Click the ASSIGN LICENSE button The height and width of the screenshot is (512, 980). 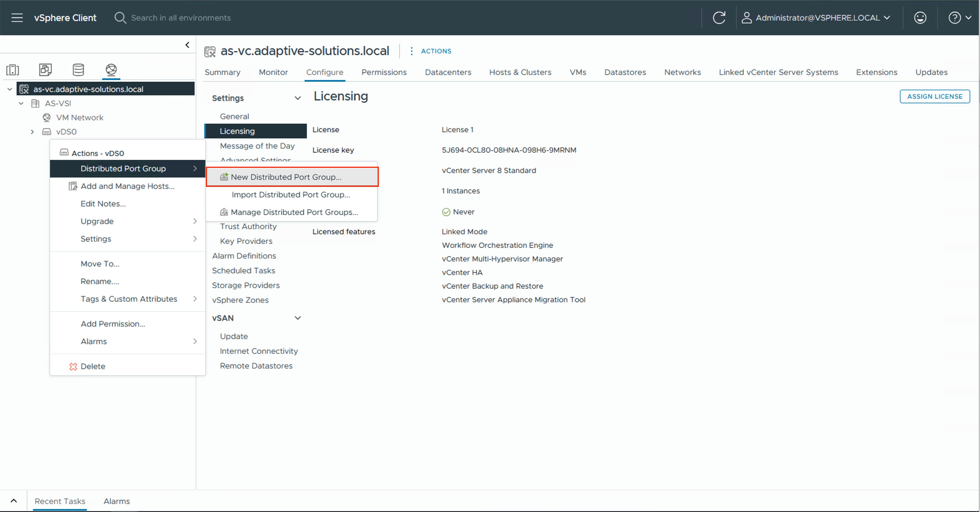(935, 96)
